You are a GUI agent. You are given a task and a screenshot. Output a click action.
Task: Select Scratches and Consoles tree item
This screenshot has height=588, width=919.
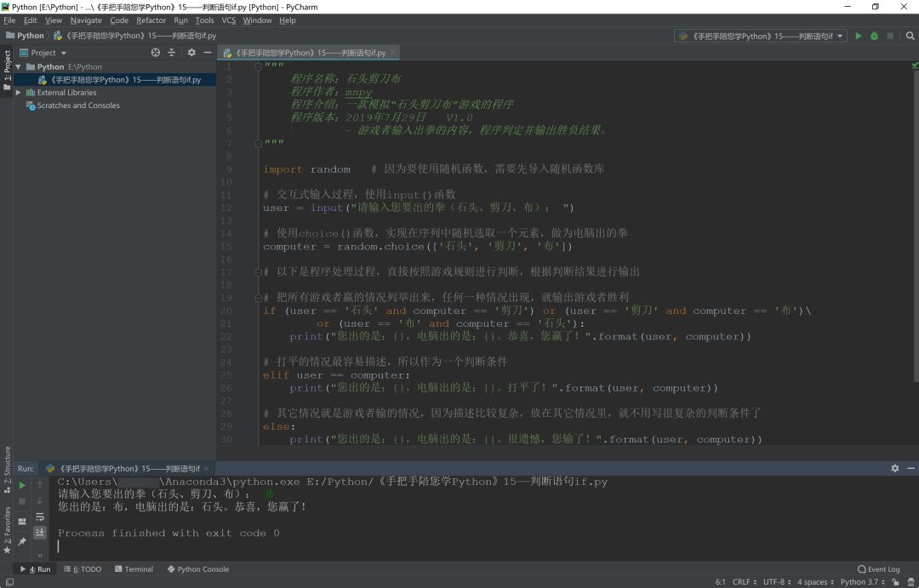click(x=72, y=106)
